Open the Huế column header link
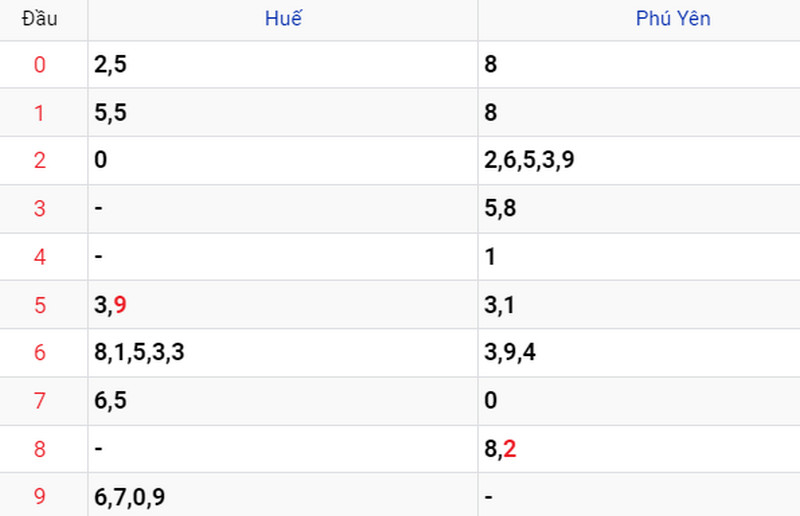This screenshot has height=516, width=800. [x=283, y=18]
